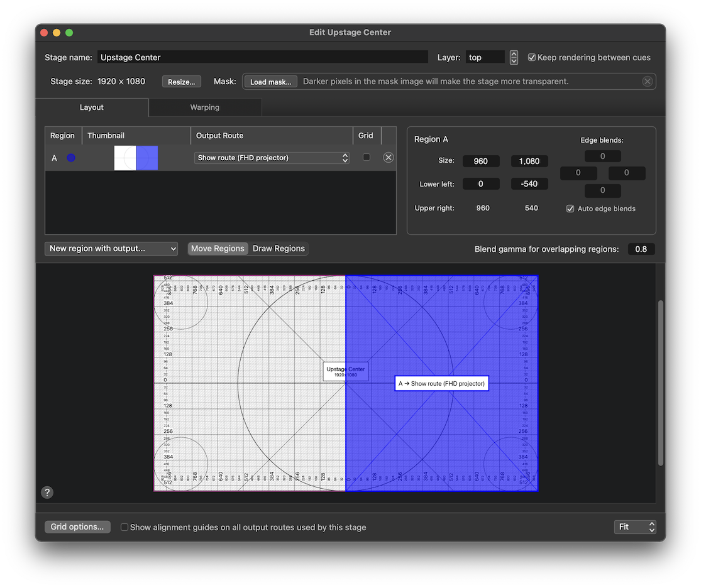Disable Auto edge blends checkbox
The image size is (701, 588).
[x=570, y=209]
